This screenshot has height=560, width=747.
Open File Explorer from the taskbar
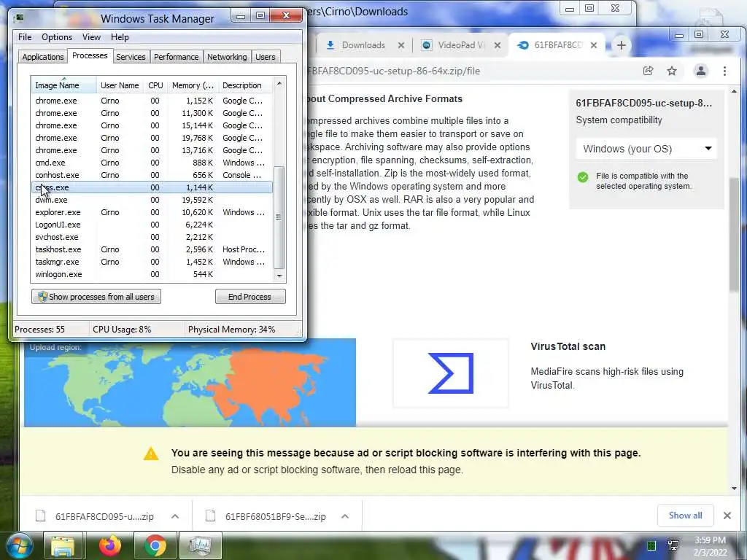pos(63,545)
